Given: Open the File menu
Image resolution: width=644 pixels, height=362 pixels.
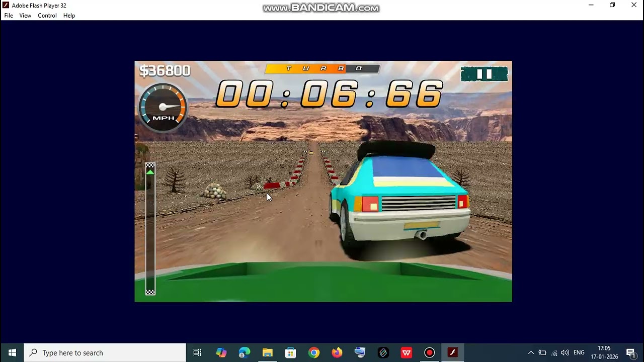Looking at the screenshot, I should coord(9,16).
